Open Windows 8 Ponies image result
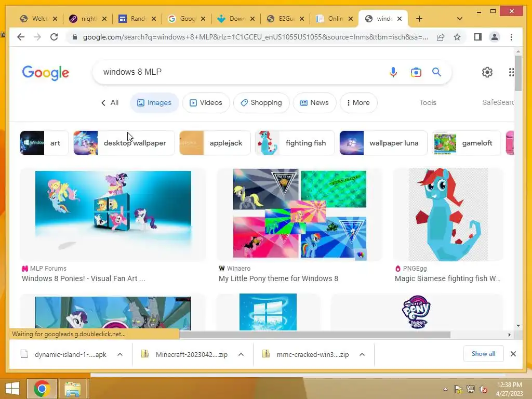Screen dimensions: 532x399 pos(113,215)
